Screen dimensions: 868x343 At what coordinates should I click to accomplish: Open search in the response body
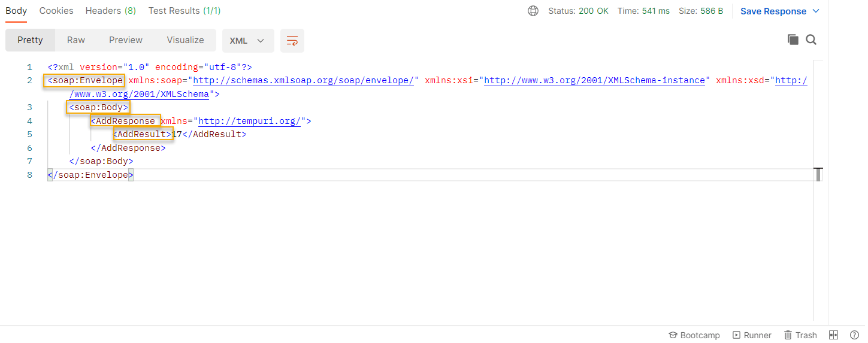pyautogui.click(x=811, y=40)
